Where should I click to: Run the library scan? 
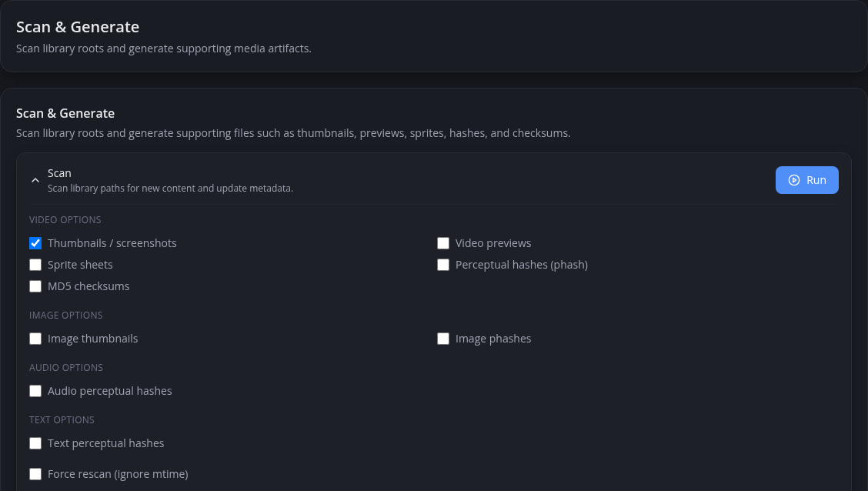(806, 180)
